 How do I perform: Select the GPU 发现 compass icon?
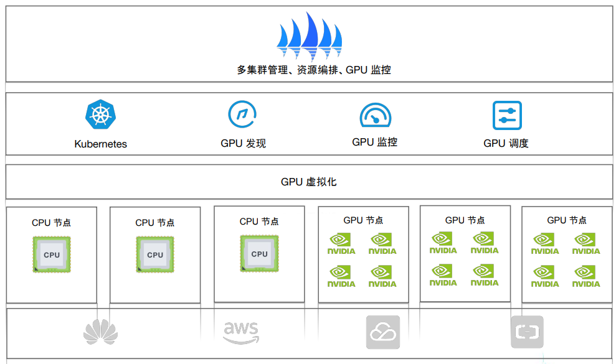pos(242,114)
